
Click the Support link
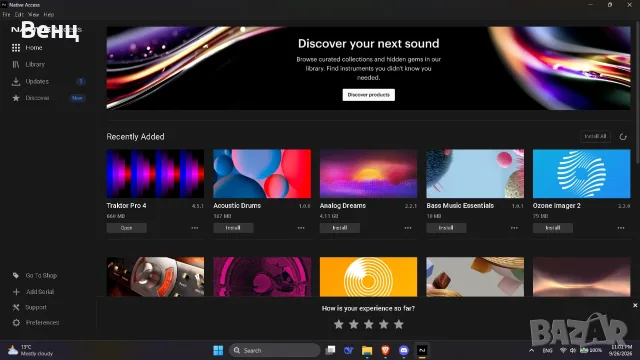[36, 307]
